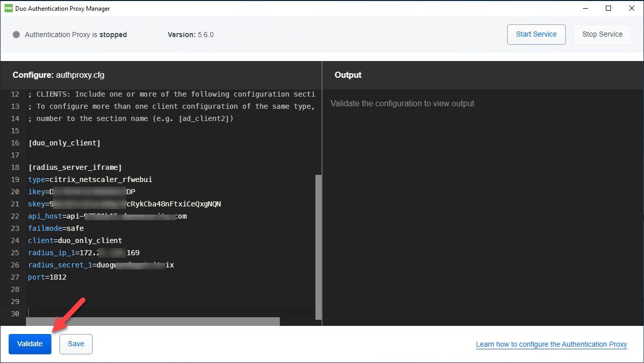Click the editor's horizontal scrollbar
The height and width of the screenshot is (363, 644).
(153, 321)
